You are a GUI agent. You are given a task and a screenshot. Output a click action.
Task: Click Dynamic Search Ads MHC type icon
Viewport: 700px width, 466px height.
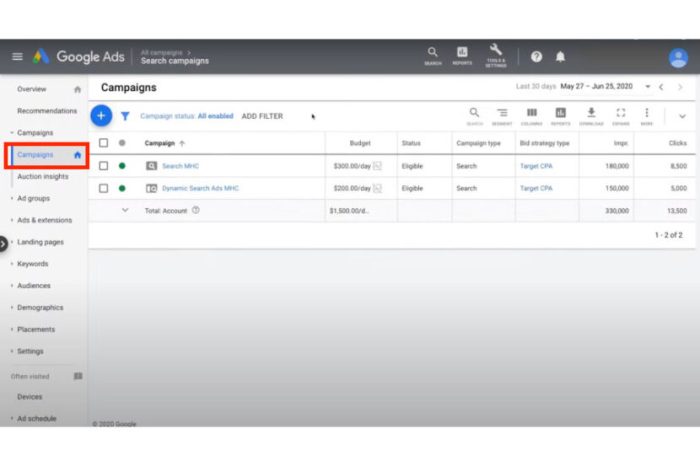[x=151, y=188]
